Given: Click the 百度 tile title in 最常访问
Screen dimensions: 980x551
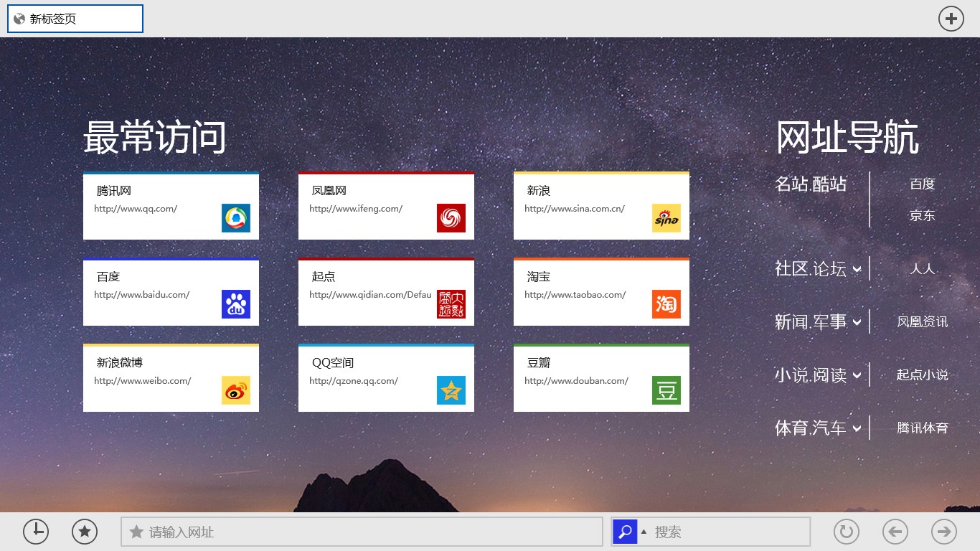Looking at the screenshot, I should (x=108, y=277).
